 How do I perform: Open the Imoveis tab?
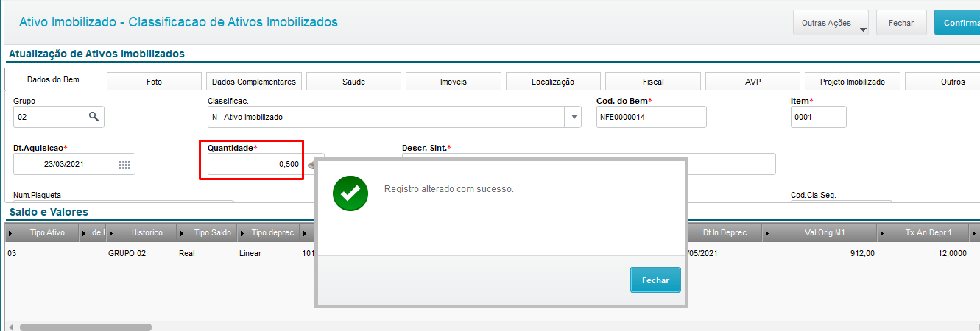click(453, 82)
